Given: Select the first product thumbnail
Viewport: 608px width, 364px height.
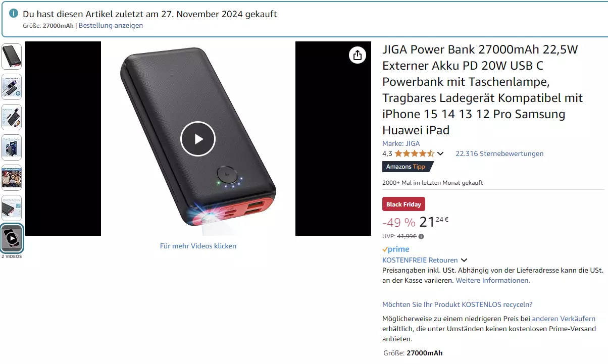Looking at the screenshot, I should 12,57.
